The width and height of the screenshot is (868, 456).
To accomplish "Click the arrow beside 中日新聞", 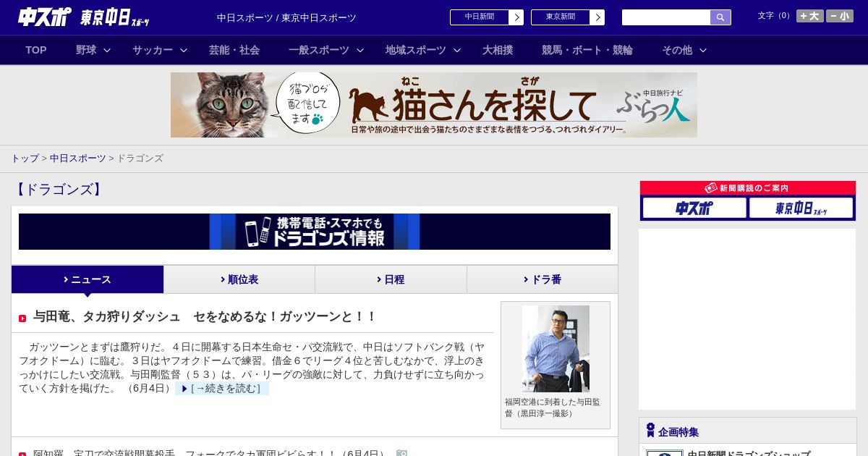I will pyautogui.click(x=516, y=17).
